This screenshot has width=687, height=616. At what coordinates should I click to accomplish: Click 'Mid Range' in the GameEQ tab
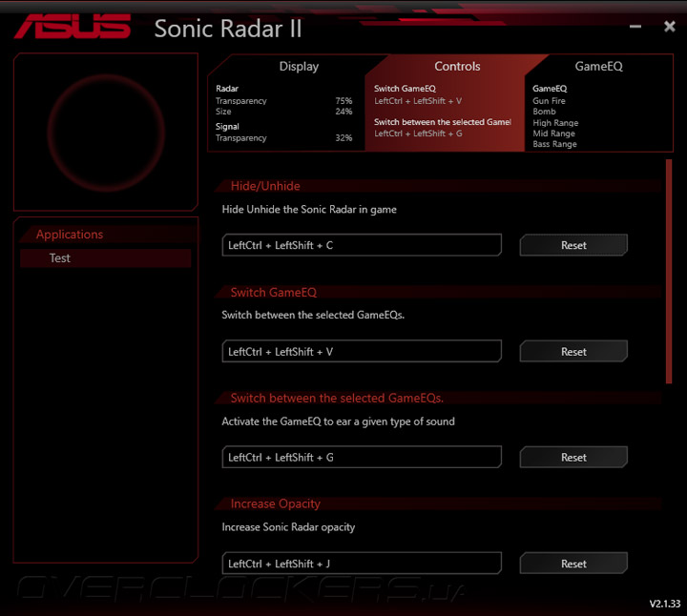pyautogui.click(x=553, y=133)
